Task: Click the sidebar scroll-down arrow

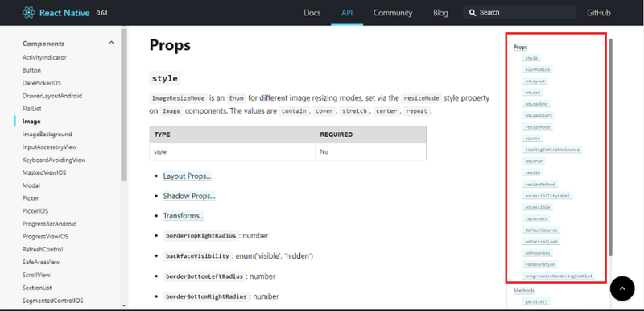Action: (124, 305)
